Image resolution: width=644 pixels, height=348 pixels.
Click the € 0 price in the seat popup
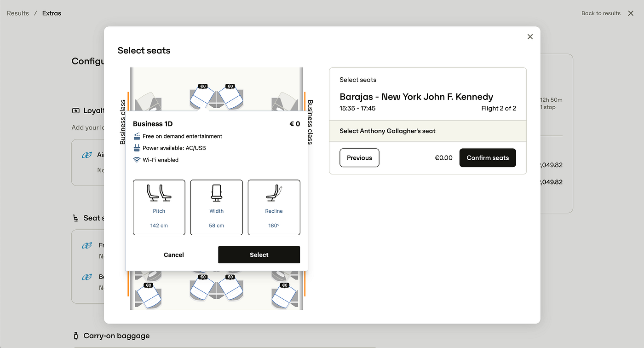[x=294, y=124]
